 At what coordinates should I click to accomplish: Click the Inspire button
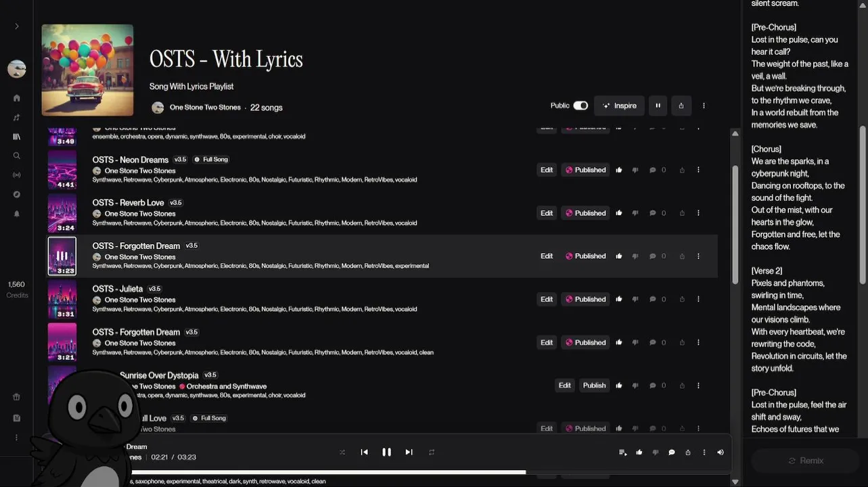click(619, 106)
